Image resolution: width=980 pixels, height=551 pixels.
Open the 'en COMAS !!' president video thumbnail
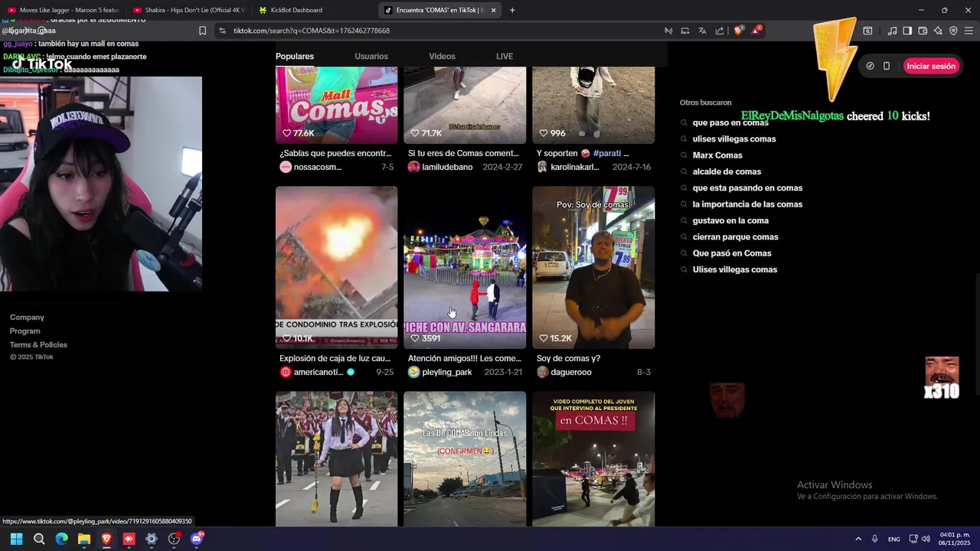tap(593, 459)
